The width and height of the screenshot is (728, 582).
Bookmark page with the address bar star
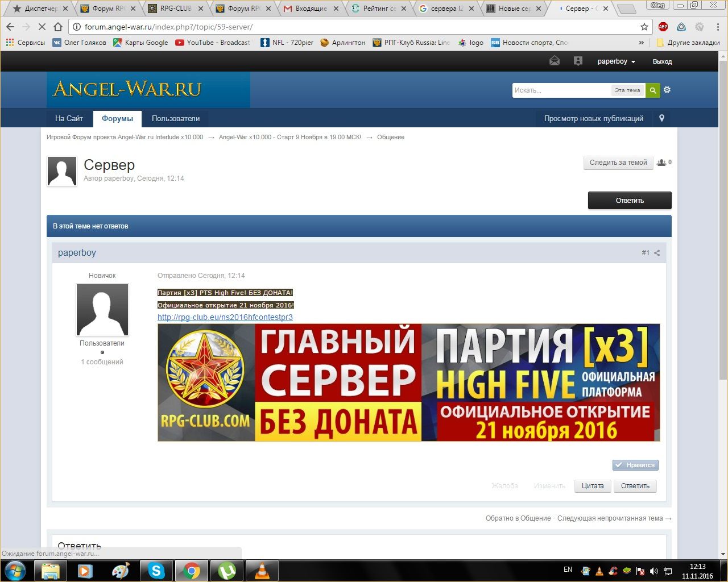click(644, 27)
